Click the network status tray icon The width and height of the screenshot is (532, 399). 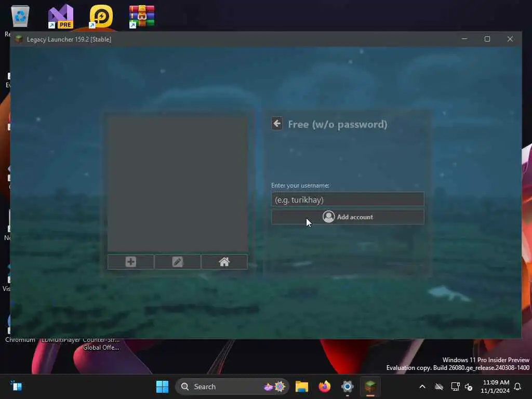click(455, 387)
